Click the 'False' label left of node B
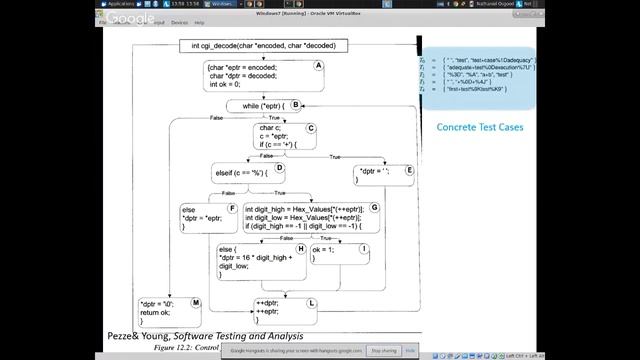The height and width of the screenshot is (360, 640). tap(216, 118)
